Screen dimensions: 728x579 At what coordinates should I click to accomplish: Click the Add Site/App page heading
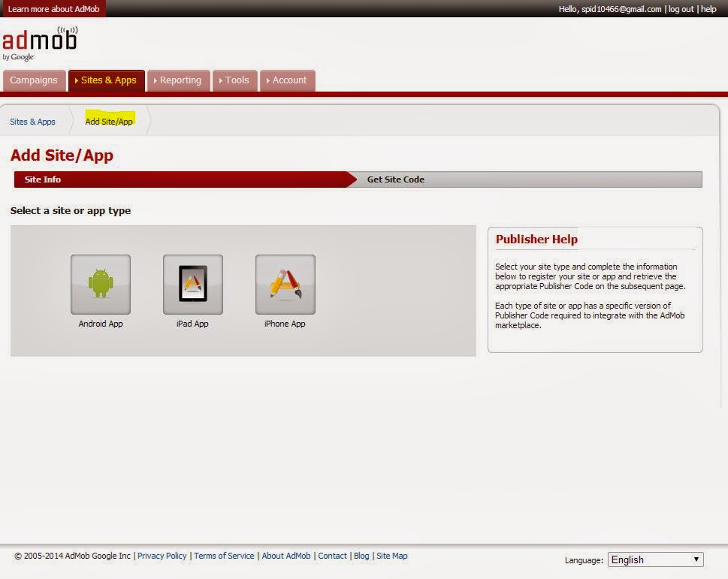[62, 155]
